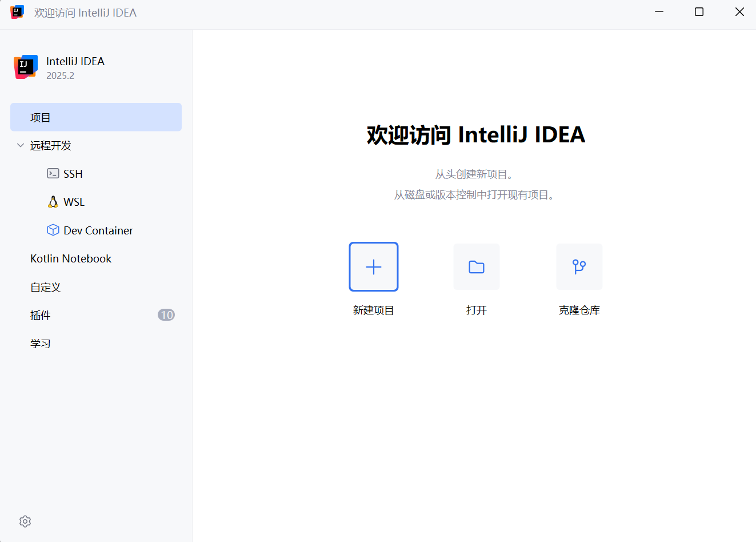This screenshot has height=542, width=756.
Task: Click the 新建项目 label
Action: [374, 310]
